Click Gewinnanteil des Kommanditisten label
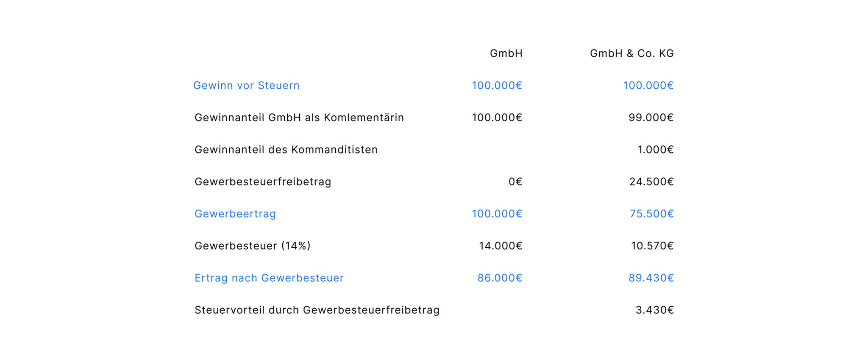Screen dimensions: 868x363 (286, 150)
